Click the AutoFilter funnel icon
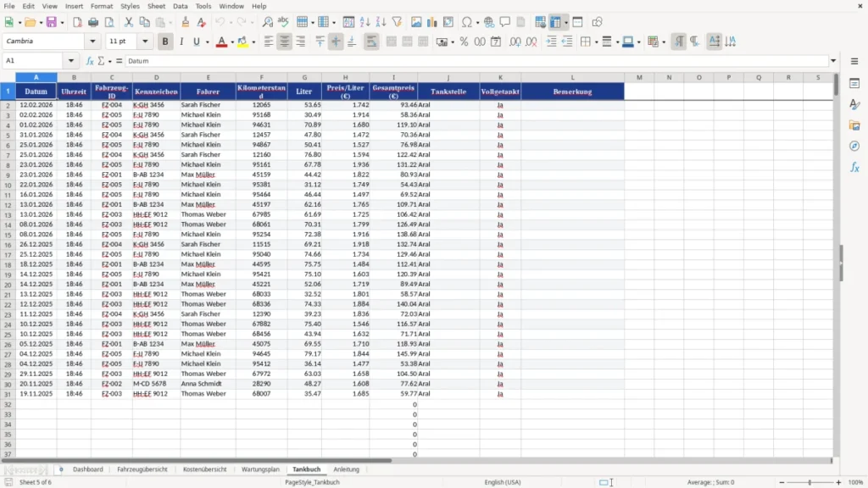This screenshot has height=488, width=868. coord(397,22)
